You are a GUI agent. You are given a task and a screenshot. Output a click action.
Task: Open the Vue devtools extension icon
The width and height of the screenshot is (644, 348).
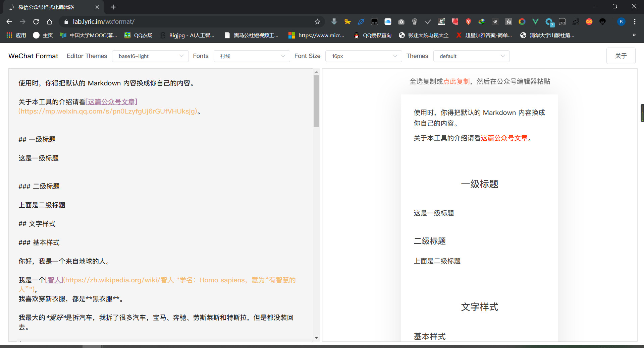pyautogui.click(x=535, y=22)
